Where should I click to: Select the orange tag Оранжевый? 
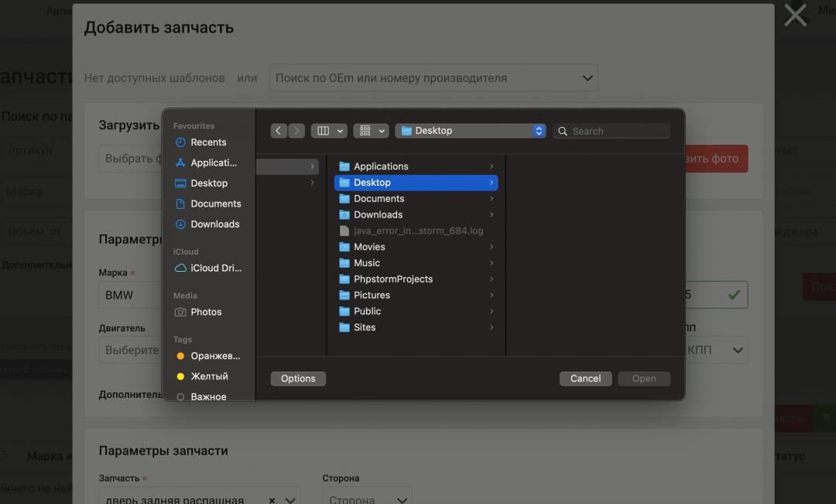215,356
